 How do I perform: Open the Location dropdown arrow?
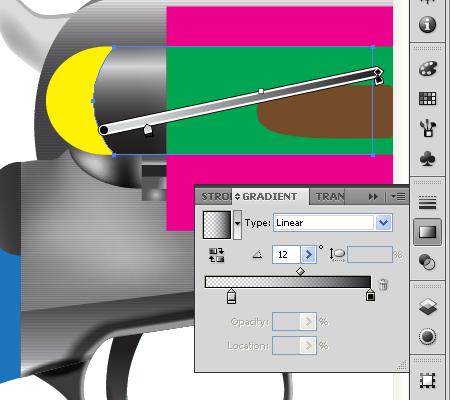(x=309, y=346)
